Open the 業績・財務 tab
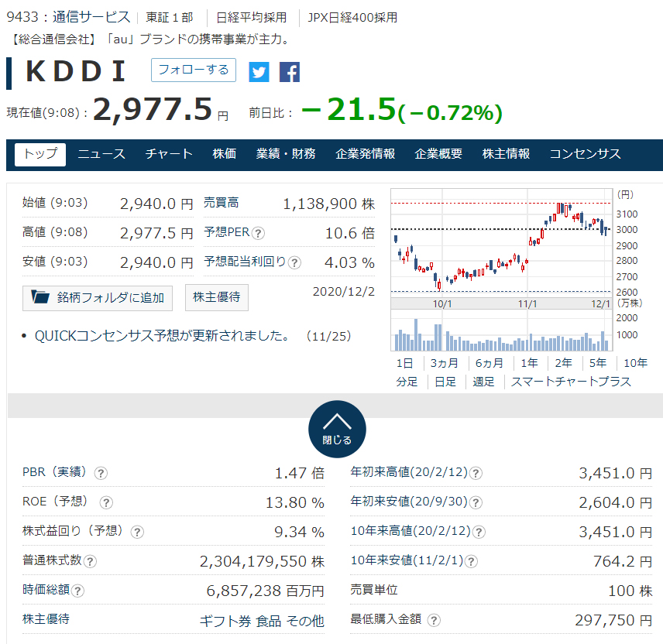 coord(286,154)
